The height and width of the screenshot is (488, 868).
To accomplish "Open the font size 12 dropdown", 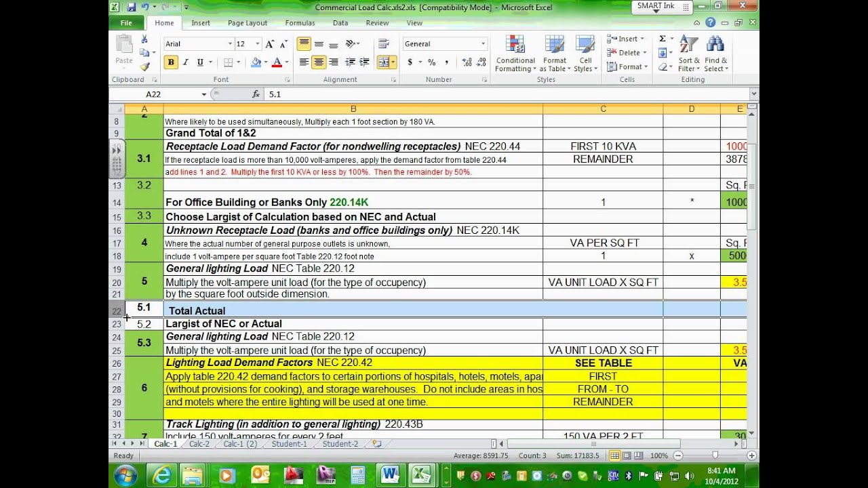I will (x=258, y=44).
